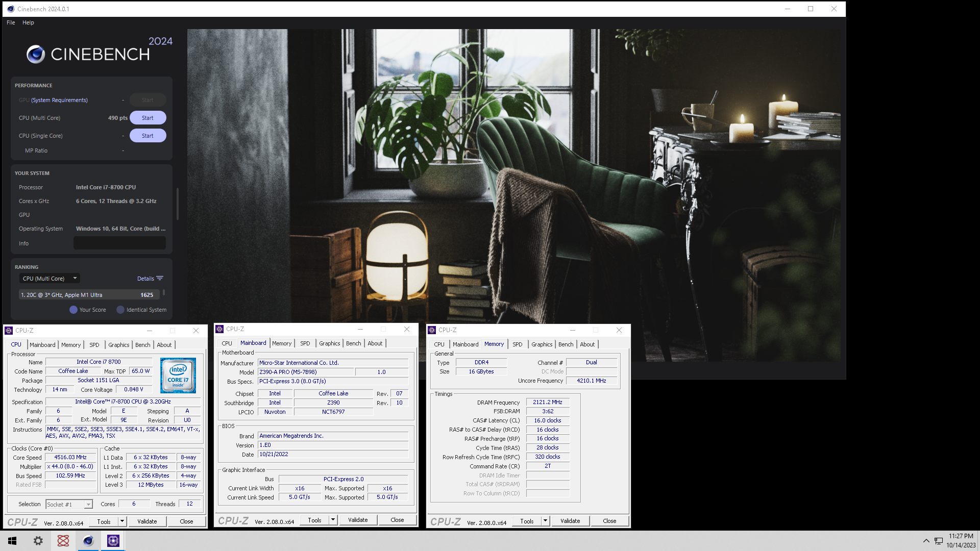The image size is (980, 551).
Task: Start the CPU (Multi Core) benchmark
Action: pyautogui.click(x=148, y=118)
